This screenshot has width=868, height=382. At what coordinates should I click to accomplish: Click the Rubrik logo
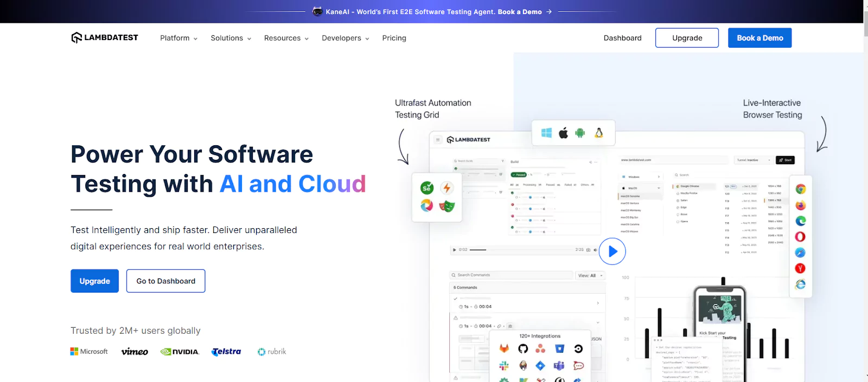click(272, 352)
